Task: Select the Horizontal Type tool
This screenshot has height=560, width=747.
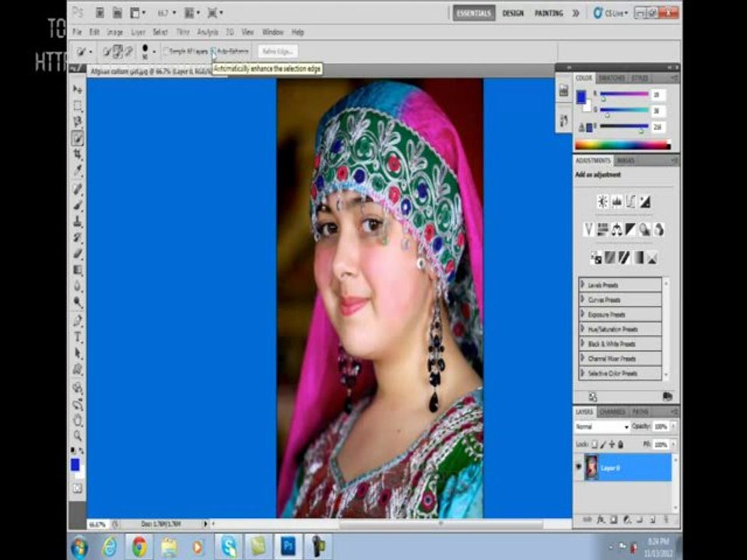Action: (77, 337)
